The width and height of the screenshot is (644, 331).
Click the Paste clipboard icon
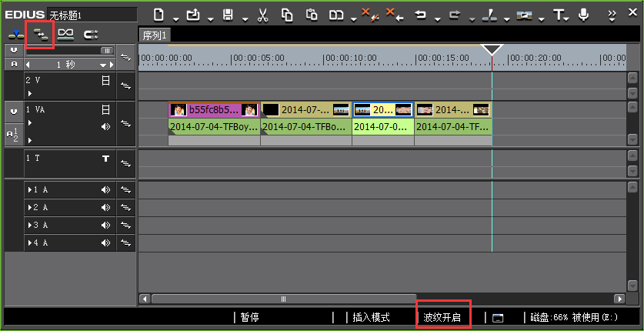point(312,15)
